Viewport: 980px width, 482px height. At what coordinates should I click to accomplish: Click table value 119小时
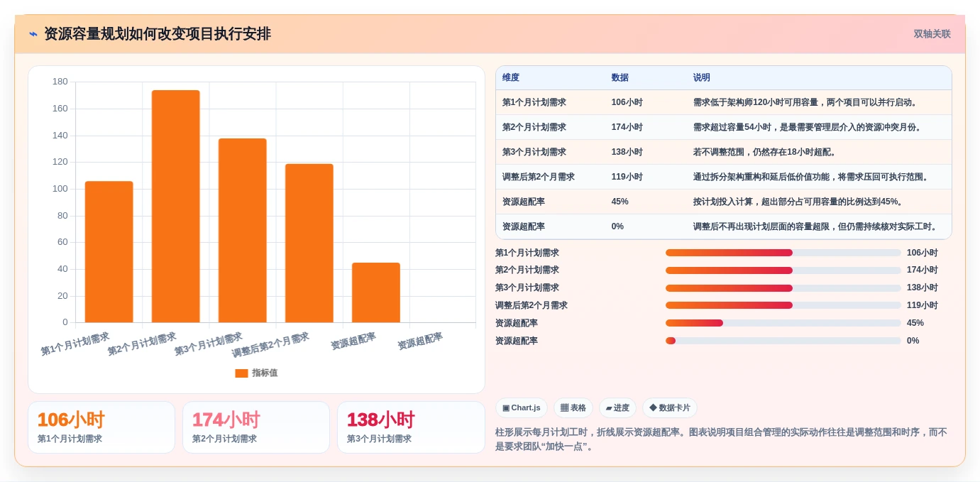click(x=627, y=177)
